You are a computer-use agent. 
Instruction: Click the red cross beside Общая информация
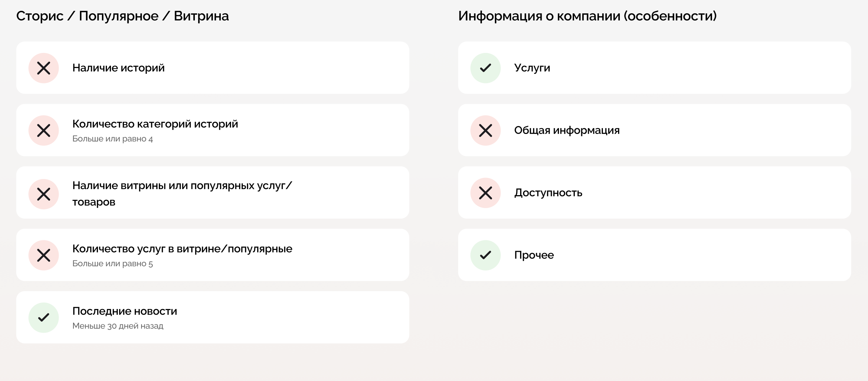pos(486,130)
